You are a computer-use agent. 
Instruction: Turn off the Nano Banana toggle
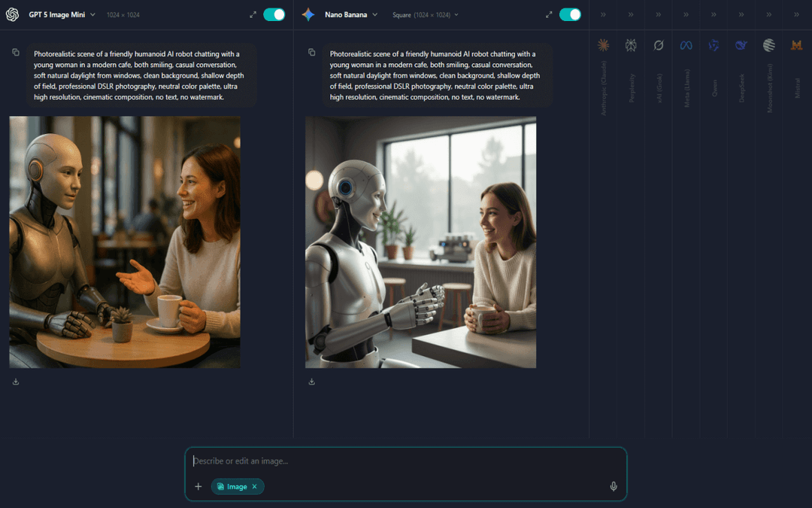pyautogui.click(x=570, y=14)
